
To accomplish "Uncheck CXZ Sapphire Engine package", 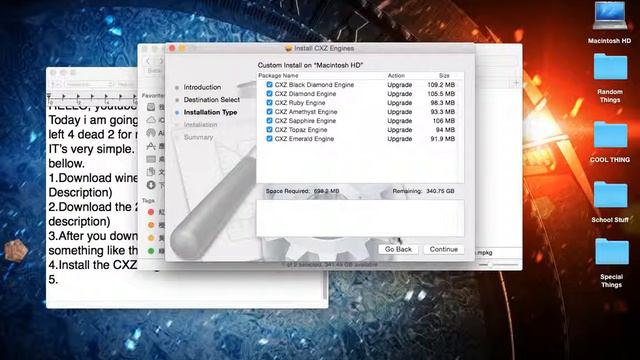I will tap(269, 120).
